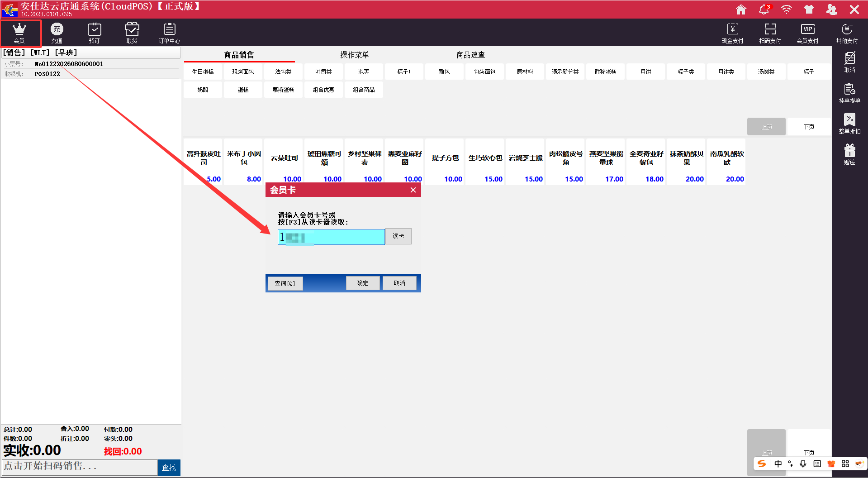This screenshot has height=478, width=868.
Task: Add 南瓜乳酪软欧 product to order
Action: click(x=726, y=162)
